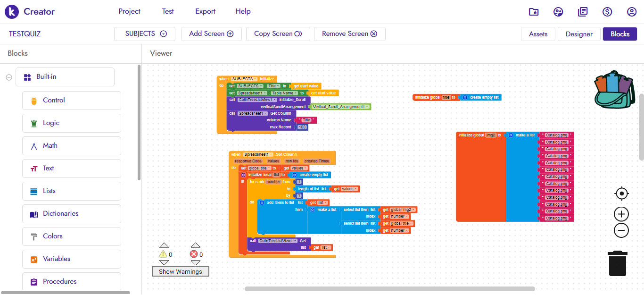Click the yellow warning triangle counter
644x295 pixels.
coord(164,254)
